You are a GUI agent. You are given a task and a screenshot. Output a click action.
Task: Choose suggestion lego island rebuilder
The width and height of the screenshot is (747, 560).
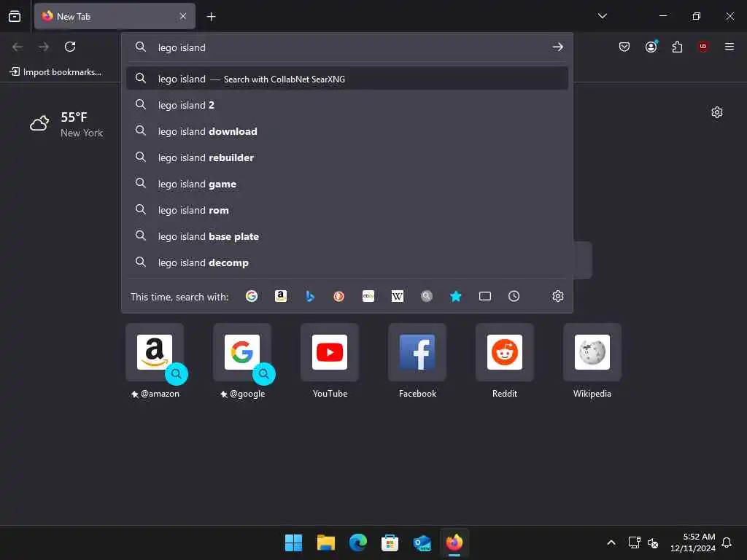[347, 157]
